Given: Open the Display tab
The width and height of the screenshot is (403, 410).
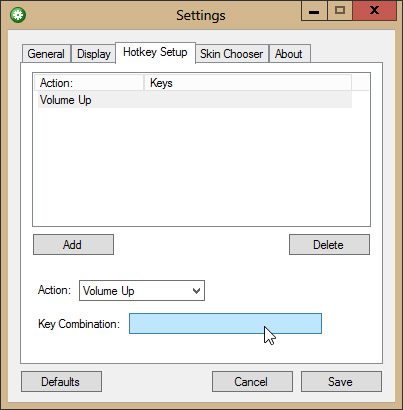Looking at the screenshot, I should coord(94,54).
